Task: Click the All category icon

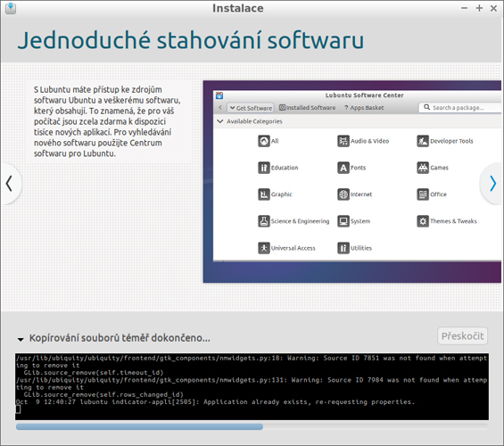Action: [264, 141]
